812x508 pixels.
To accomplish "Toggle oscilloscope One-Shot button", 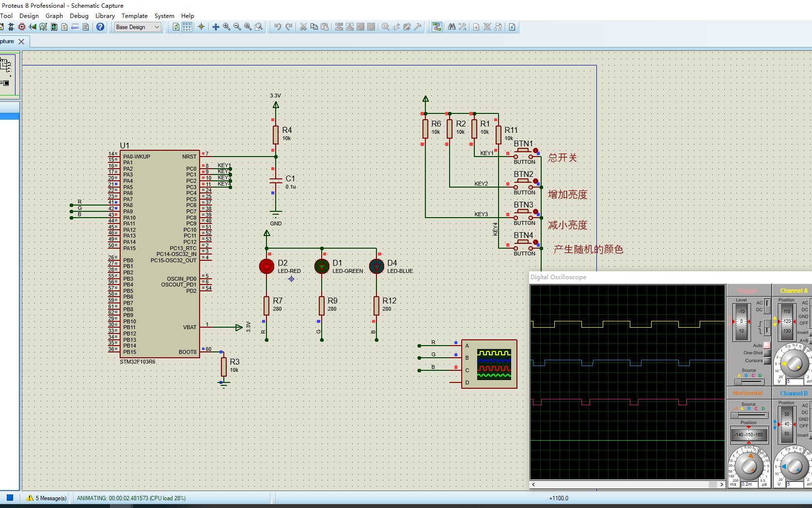I will (x=767, y=353).
